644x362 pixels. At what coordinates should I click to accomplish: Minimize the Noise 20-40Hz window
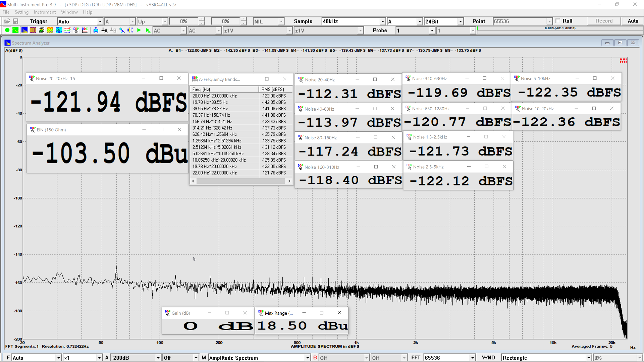(357, 79)
